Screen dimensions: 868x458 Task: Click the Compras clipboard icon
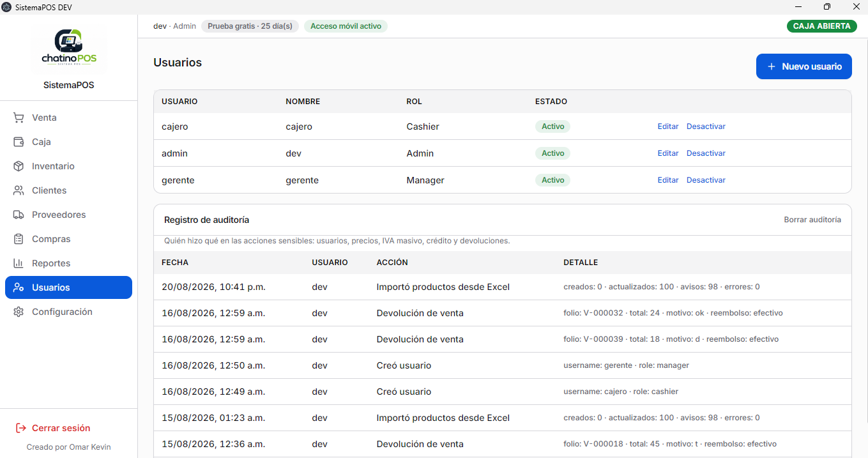(x=19, y=239)
